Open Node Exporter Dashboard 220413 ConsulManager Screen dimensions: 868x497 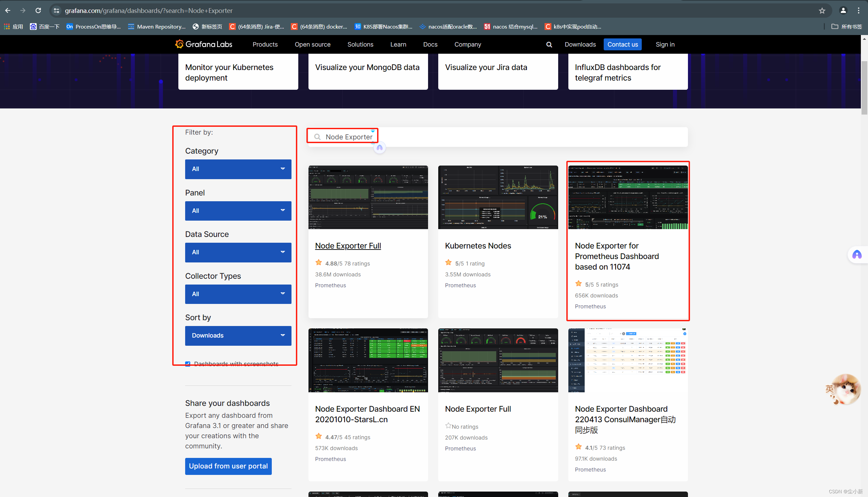(x=625, y=419)
